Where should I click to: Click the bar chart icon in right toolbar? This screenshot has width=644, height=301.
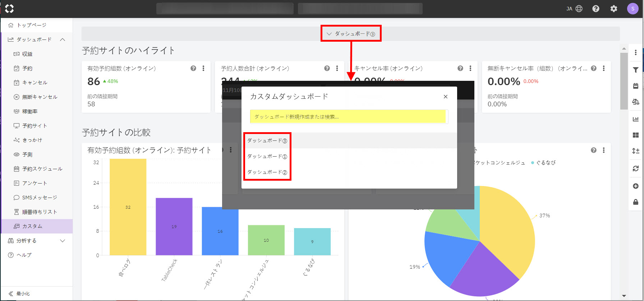pyautogui.click(x=636, y=119)
